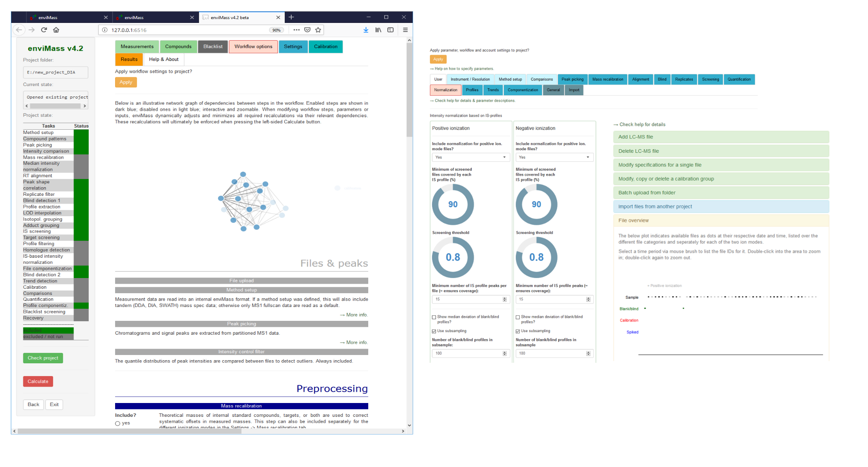Image resolution: width=868 pixels, height=467 pixels.
Task: Expand Modify specifications for a single file
Action: click(721, 165)
